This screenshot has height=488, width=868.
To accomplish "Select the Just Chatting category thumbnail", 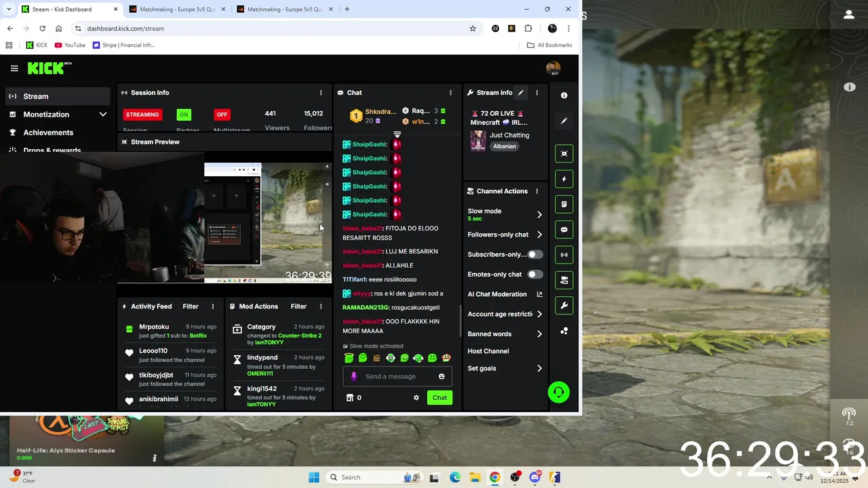I will pyautogui.click(x=478, y=141).
